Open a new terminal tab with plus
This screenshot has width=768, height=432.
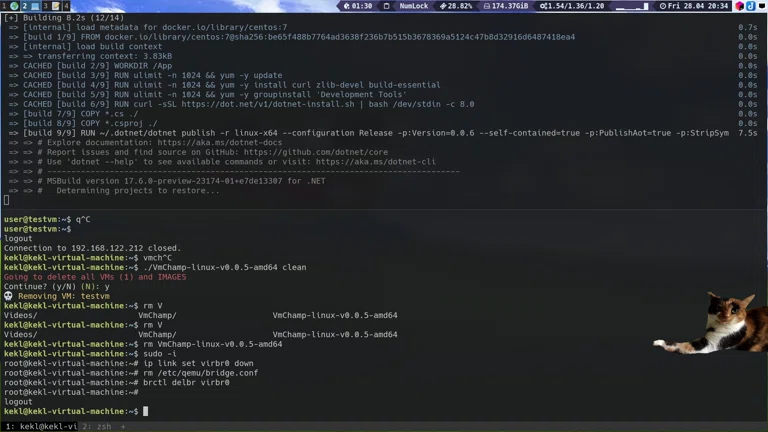point(124,426)
